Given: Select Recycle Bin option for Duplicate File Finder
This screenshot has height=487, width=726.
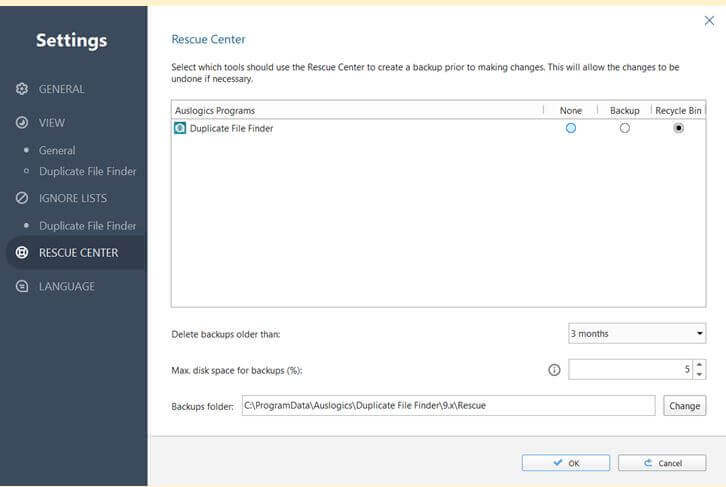Looking at the screenshot, I should click(x=678, y=128).
